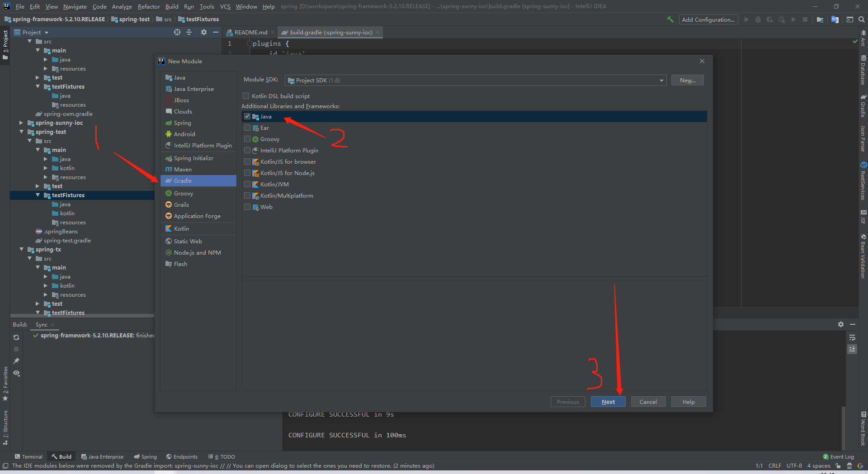This screenshot has height=474, width=868.
Task: Open Bean Validation tool window on right sidebar
Action: 863,256
